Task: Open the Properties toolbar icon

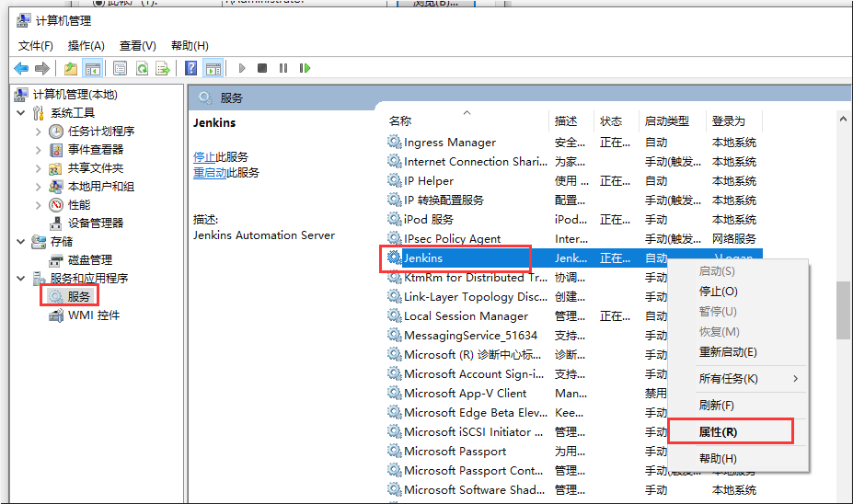Action: point(120,68)
